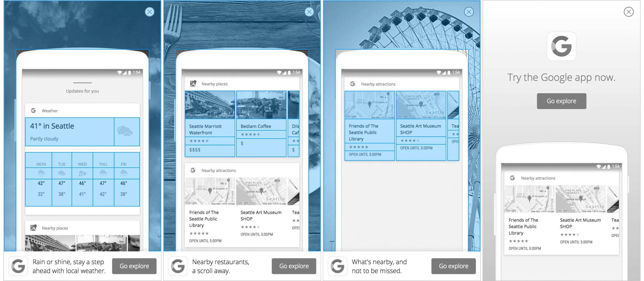Click Google logo beside restaurants tagline
644x281 pixels.
[x=178, y=266]
